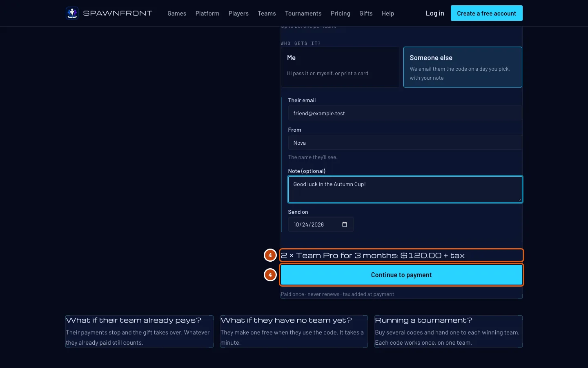Click "The name they'll see." hint text

coord(313,157)
